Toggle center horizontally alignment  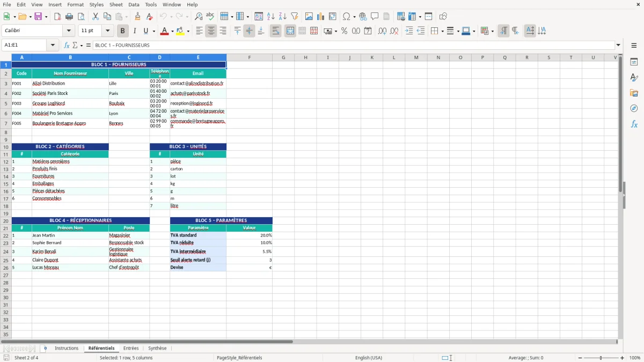211,31
